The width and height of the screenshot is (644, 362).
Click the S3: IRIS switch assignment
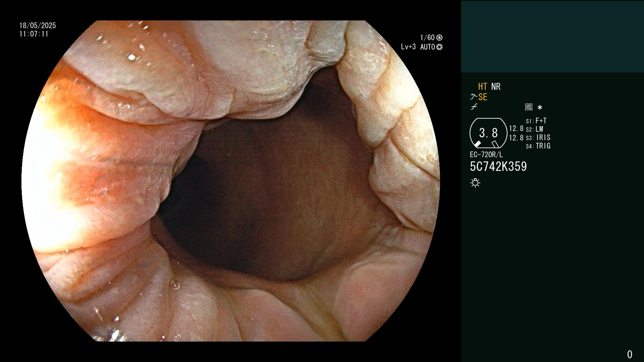coord(538,137)
